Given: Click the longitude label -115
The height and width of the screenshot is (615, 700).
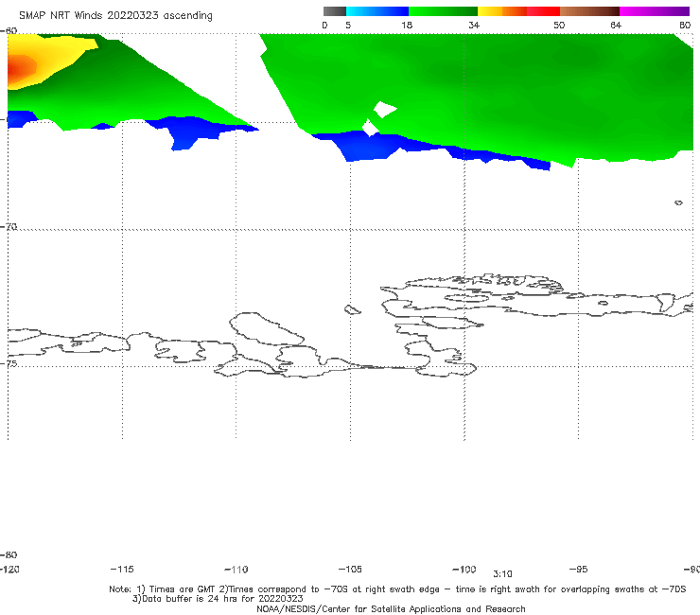Looking at the screenshot, I should point(122,569).
